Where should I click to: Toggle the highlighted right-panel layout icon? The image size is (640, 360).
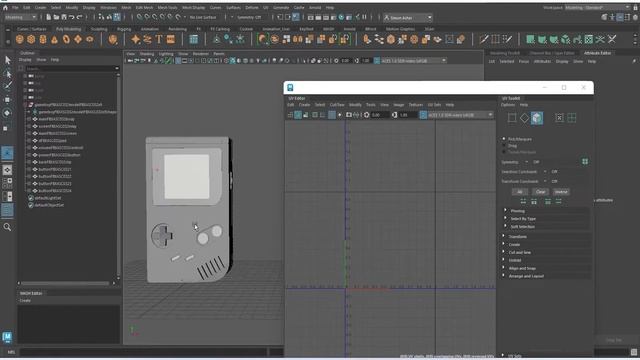tap(620, 17)
